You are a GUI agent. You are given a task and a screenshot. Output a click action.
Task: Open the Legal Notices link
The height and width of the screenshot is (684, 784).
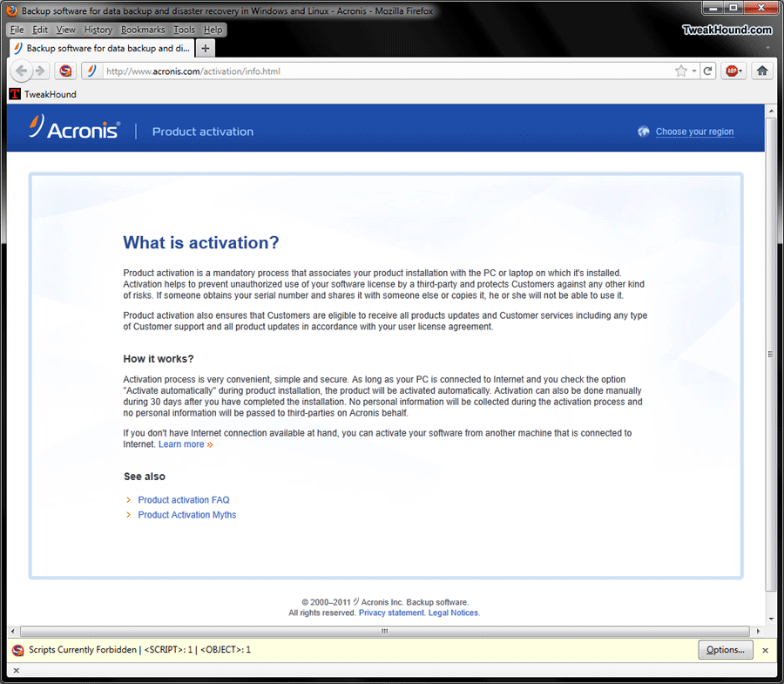pos(454,613)
